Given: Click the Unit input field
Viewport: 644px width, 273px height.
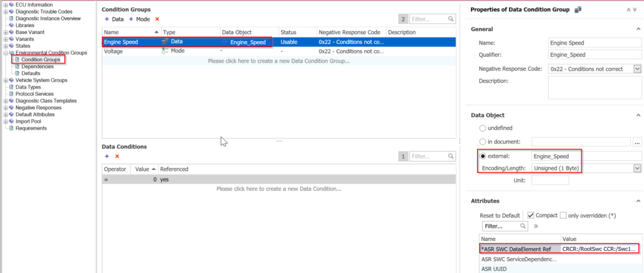Looking at the screenshot, I should click(550, 180).
